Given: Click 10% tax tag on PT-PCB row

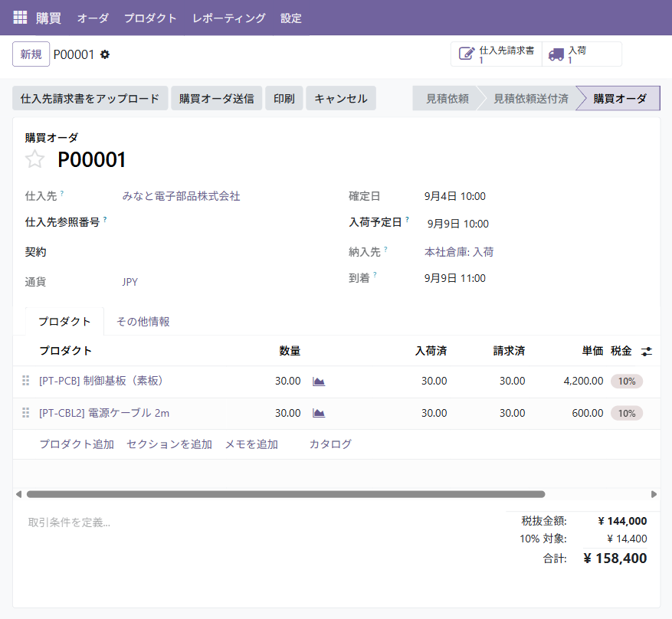Looking at the screenshot, I should (x=627, y=382).
